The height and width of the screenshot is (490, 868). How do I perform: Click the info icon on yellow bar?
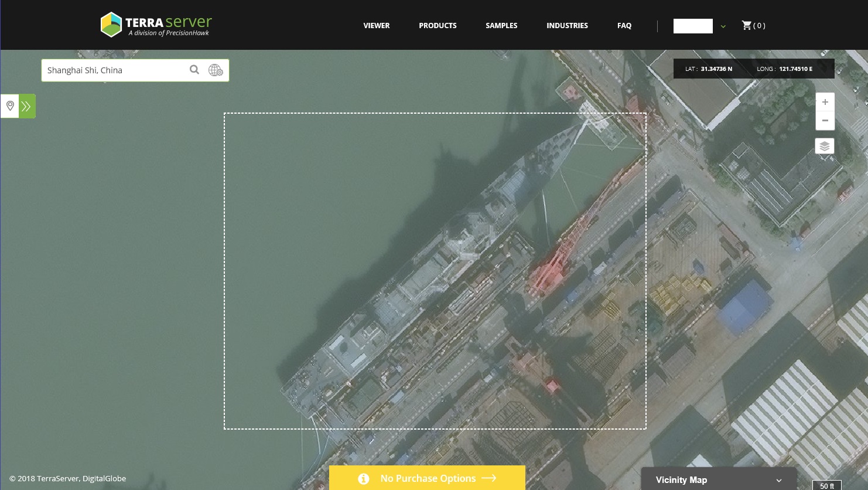(x=364, y=479)
